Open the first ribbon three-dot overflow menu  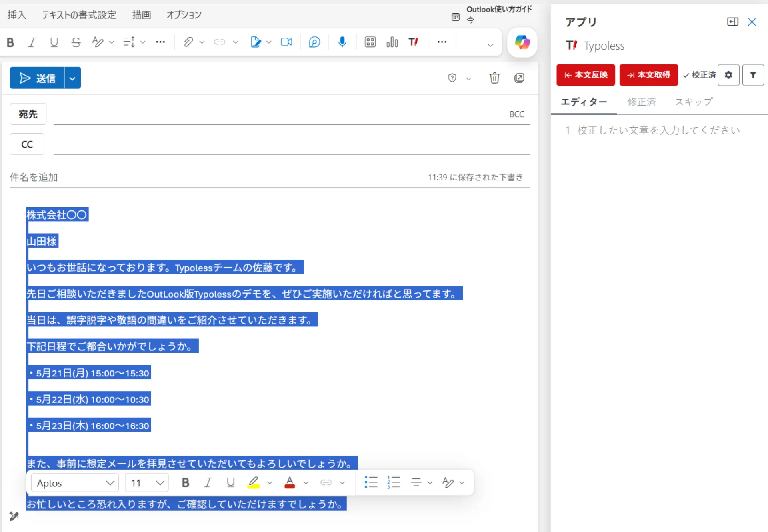[x=160, y=42]
